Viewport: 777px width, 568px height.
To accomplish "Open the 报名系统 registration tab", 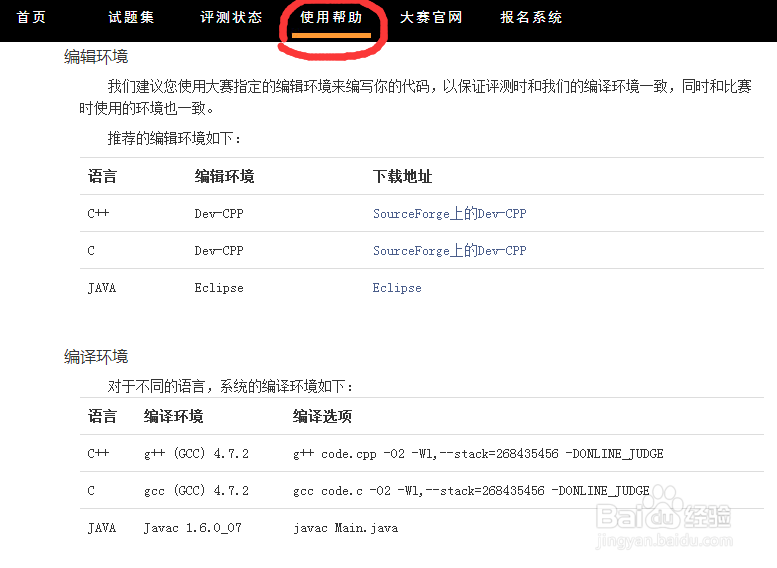I will coord(531,17).
